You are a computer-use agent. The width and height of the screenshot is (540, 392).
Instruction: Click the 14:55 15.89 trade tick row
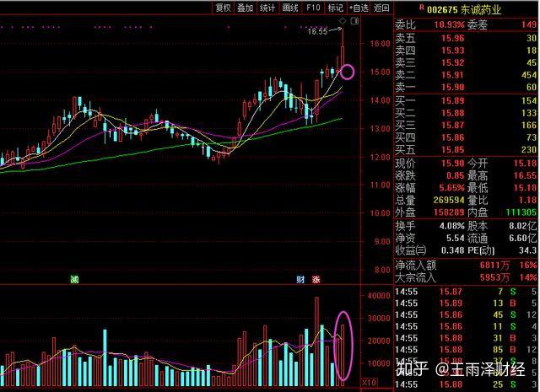[466, 303]
